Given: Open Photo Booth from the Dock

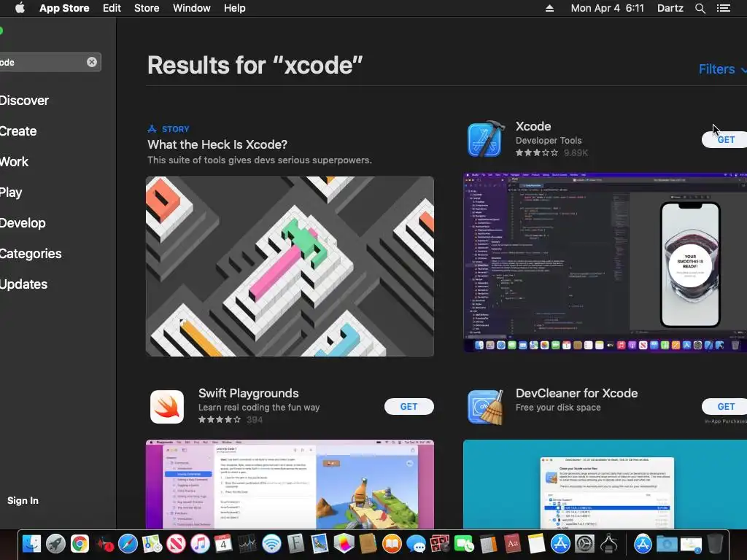Looking at the screenshot, I should [440, 543].
